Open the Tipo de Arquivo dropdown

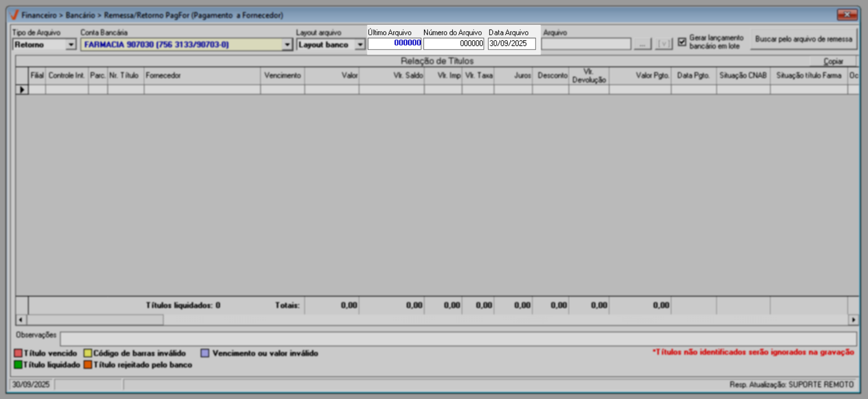[x=71, y=45]
